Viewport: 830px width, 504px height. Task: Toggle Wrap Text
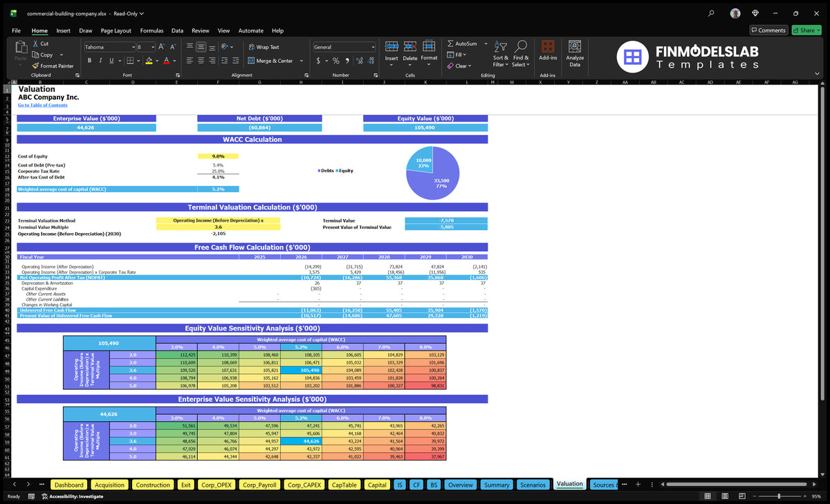pyautogui.click(x=264, y=47)
